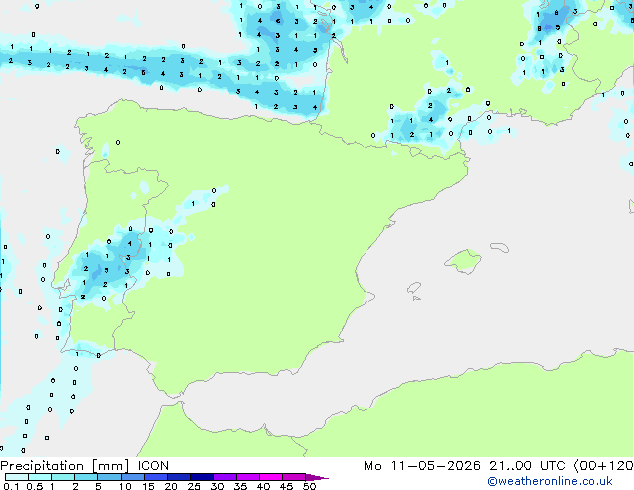Click the Ibiza island outline
This screenshot has width=634, height=490.
(x=414, y=288)
